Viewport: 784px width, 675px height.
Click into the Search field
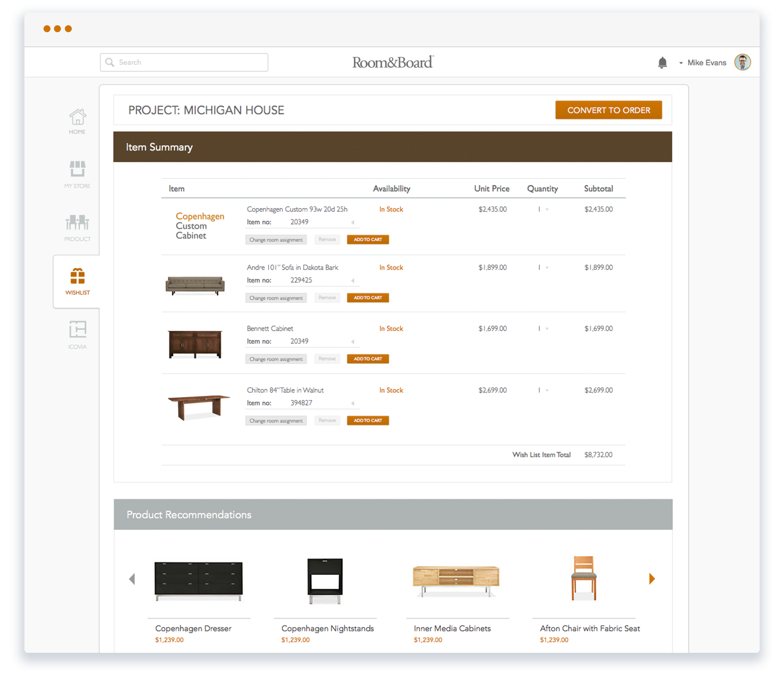point(184,62)
